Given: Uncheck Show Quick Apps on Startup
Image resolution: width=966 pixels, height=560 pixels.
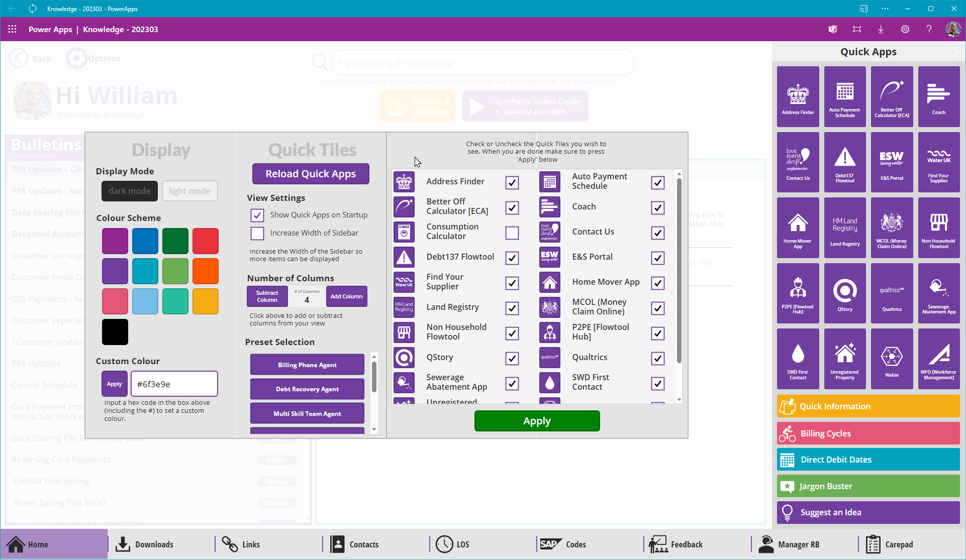Looking at the screenshot, I should click(x=257, y=215).
